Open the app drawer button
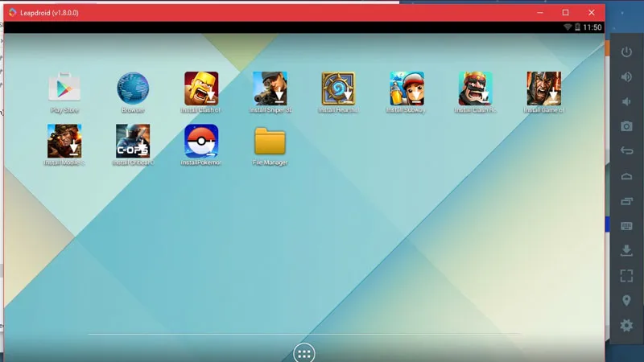This screenshot has height=362, width=644. point(304,352)
